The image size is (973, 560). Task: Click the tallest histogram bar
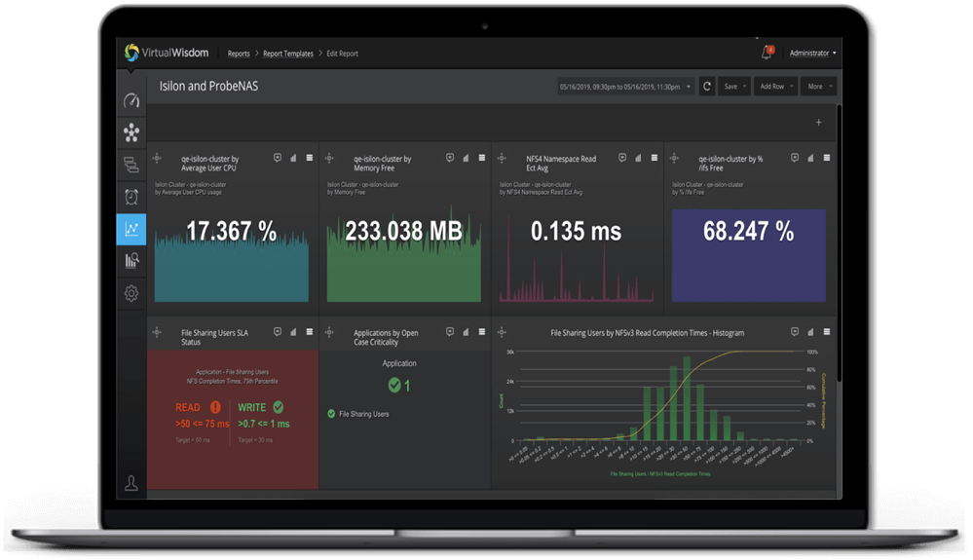tap(687, 398)
